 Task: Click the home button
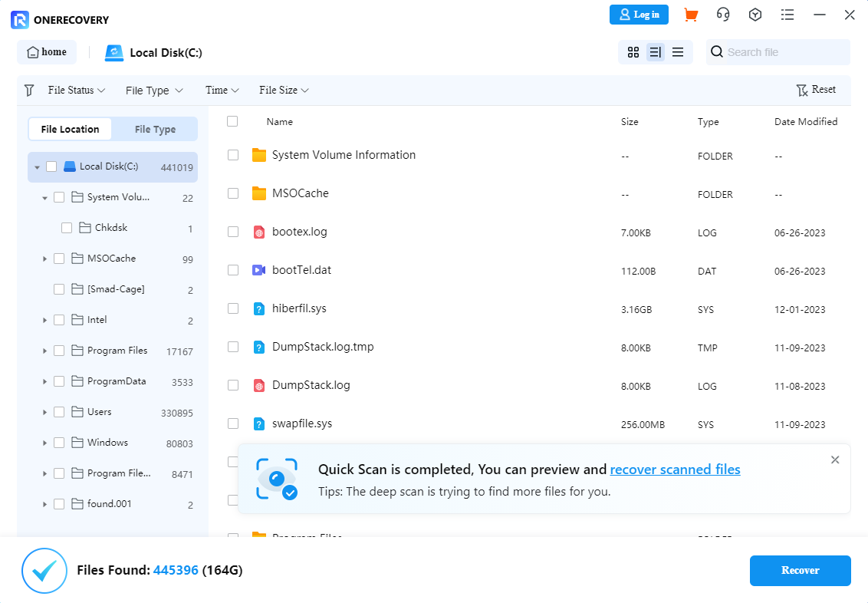coord(47,51)
